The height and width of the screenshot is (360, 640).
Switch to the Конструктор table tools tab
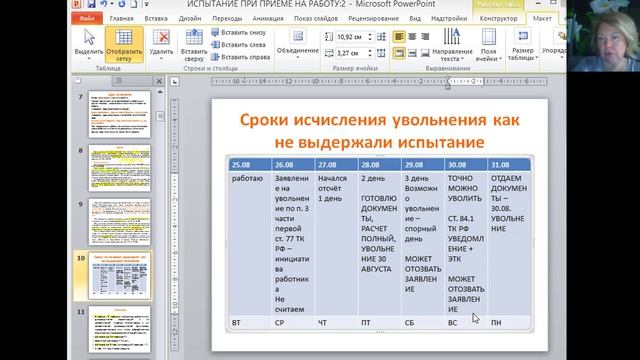(498, 18)
